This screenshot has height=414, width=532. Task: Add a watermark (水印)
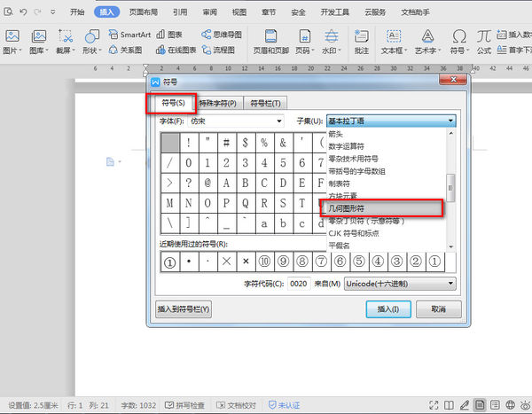331,42
